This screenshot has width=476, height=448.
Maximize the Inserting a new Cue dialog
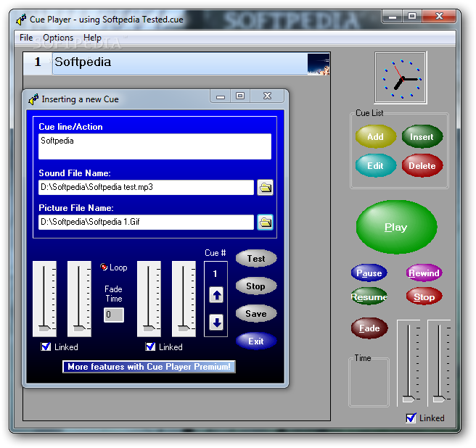[240, 96]
